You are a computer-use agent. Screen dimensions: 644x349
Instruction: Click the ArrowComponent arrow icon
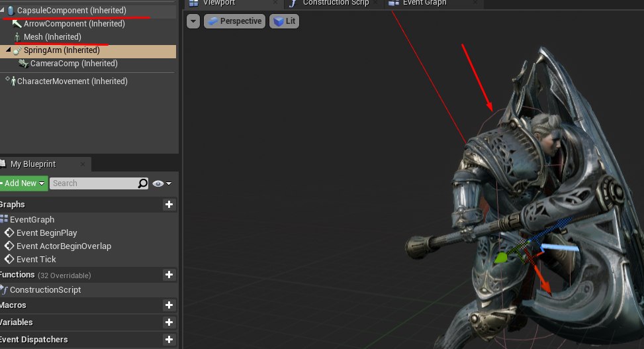click(x=17, y=24)
